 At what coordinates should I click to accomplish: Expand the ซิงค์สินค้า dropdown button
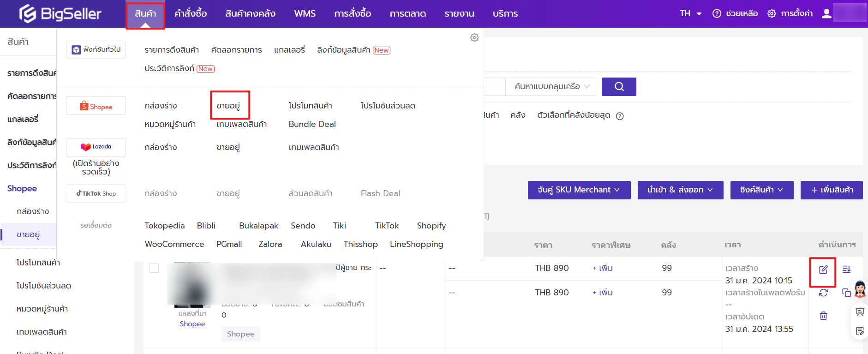pos(762,190)
